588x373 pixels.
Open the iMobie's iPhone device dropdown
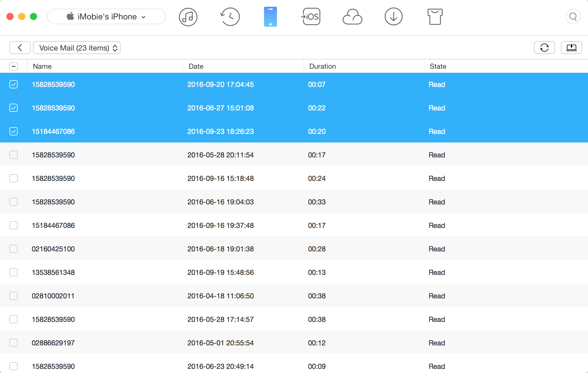click(106, 16)
